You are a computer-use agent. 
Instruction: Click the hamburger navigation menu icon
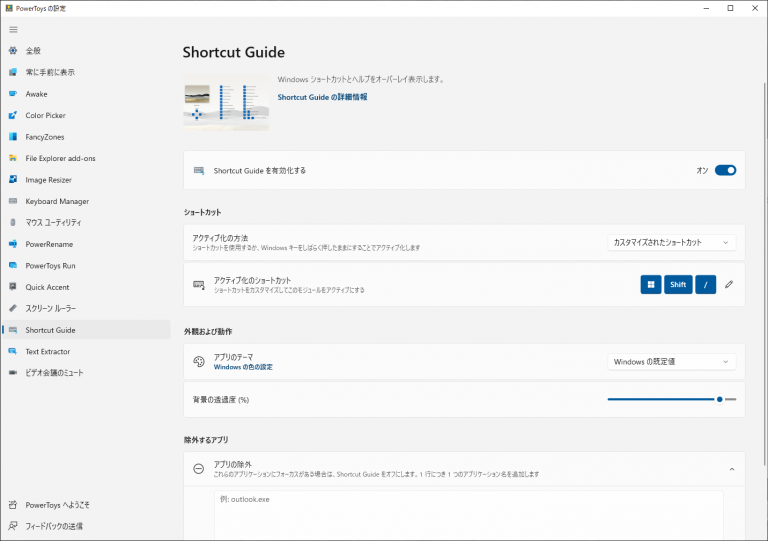click(x=13, y=29)
